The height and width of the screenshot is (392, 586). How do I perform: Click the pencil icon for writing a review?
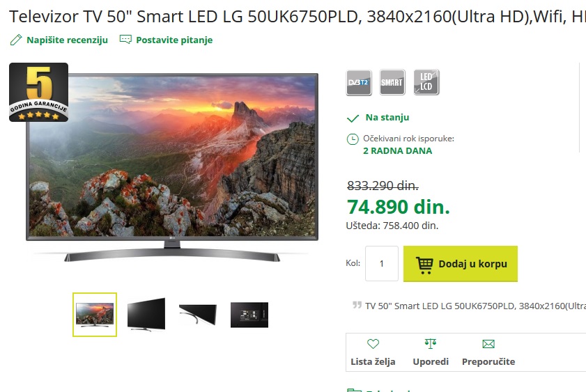[16, 40]
